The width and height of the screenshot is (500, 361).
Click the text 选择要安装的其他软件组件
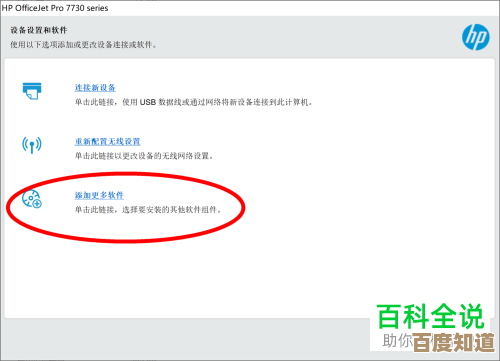pos(171,210)
